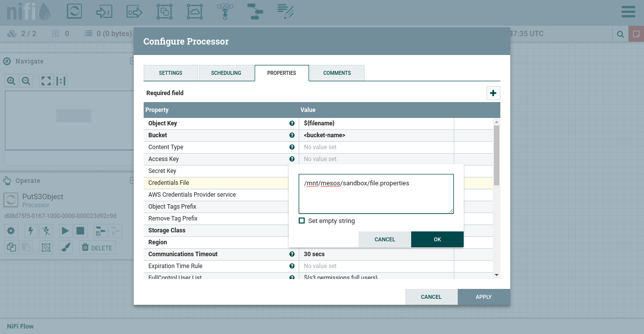Click Cancel in the value editor popup
Image resolution: width=644 pixels, height=334 pixels.
pyautogui.click(x=385, y=239)
